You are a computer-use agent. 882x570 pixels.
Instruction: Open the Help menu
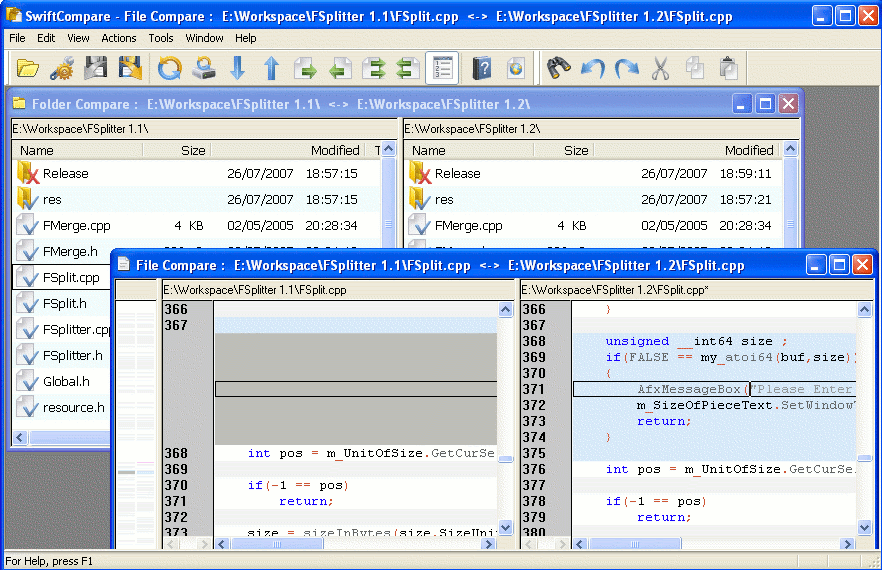pyautogui.click(x=246, y=38)
